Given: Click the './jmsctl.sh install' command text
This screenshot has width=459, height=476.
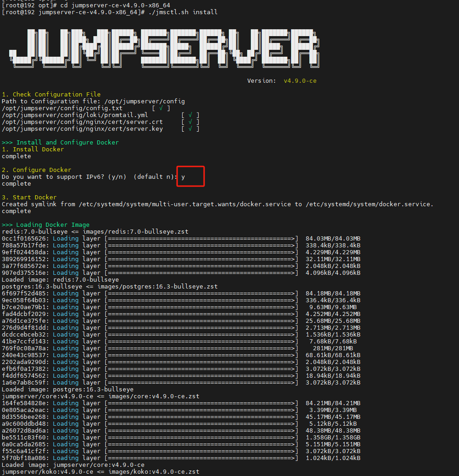Looking at the screenshot, I should (x=182, y=12).
